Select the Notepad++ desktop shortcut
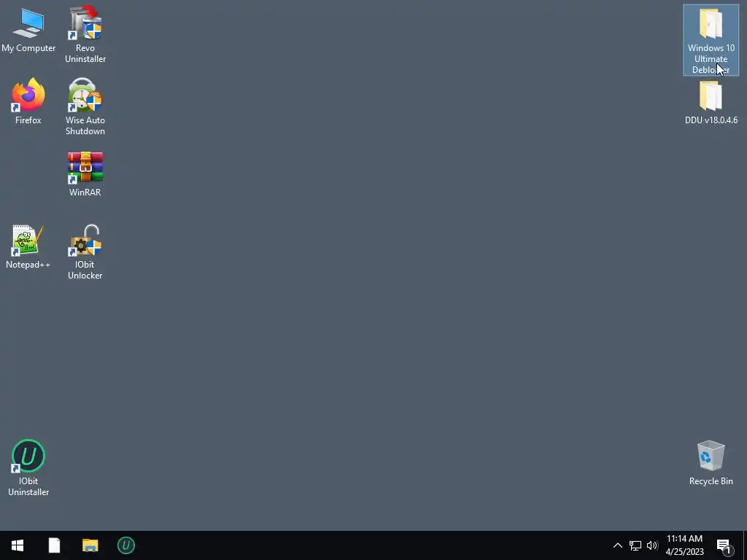 click(x=28, y=246)
